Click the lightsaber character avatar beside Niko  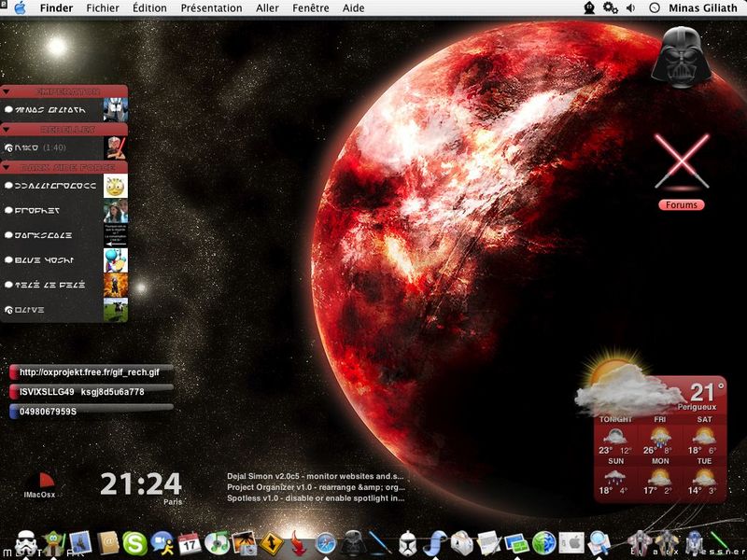coord(116,147)
